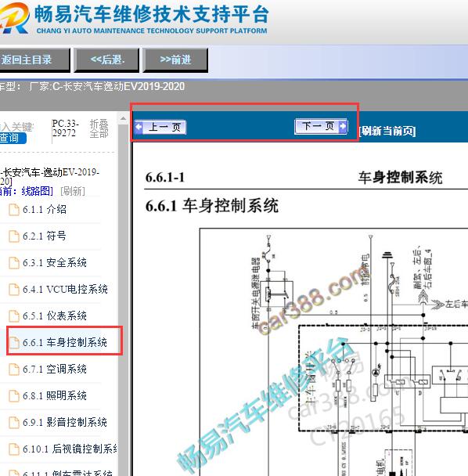Click the page icon beside 6.4.1 VCU电控系统
468x476 pixels.
tap(13, 290)
